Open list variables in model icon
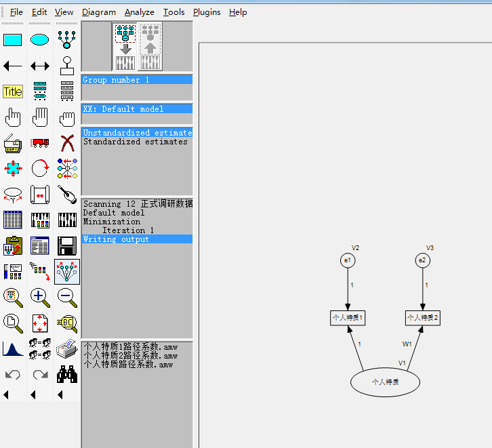The height and width of the screenshot is (448, 492). click(x=40, y=91)
